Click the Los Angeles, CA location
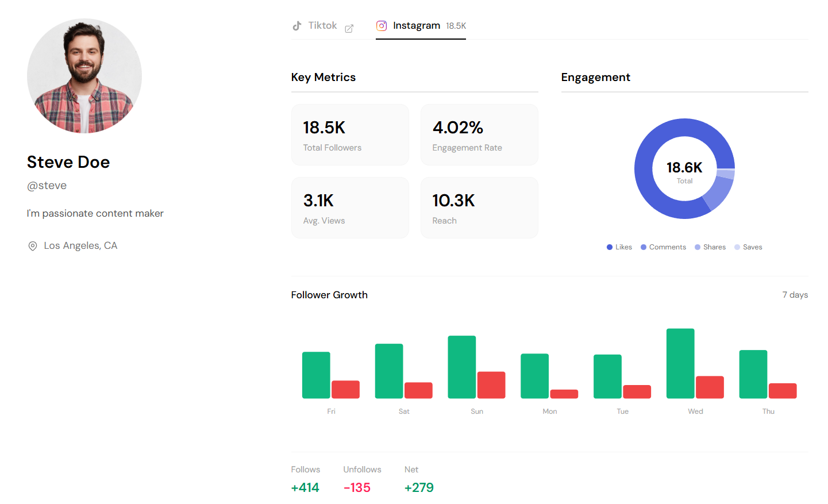 80,246
